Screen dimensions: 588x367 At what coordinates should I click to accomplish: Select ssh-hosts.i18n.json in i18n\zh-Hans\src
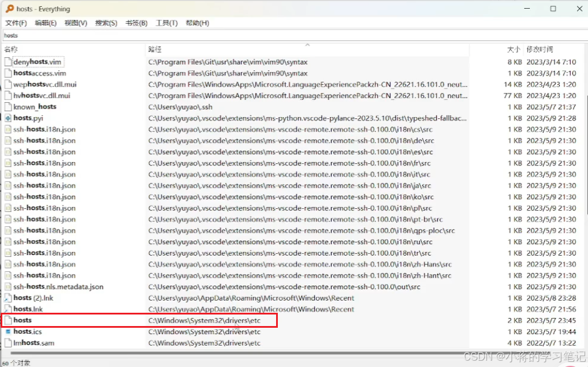click(x=44, y=264)
